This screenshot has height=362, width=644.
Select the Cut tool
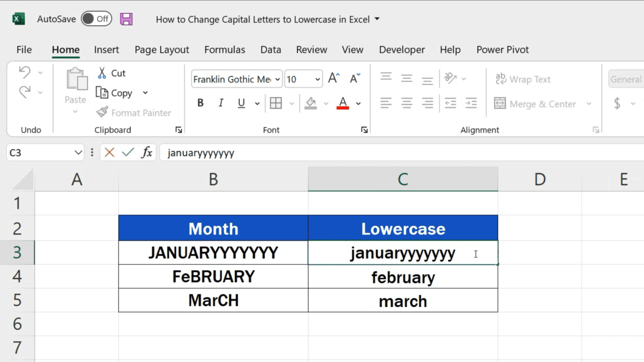112,72
